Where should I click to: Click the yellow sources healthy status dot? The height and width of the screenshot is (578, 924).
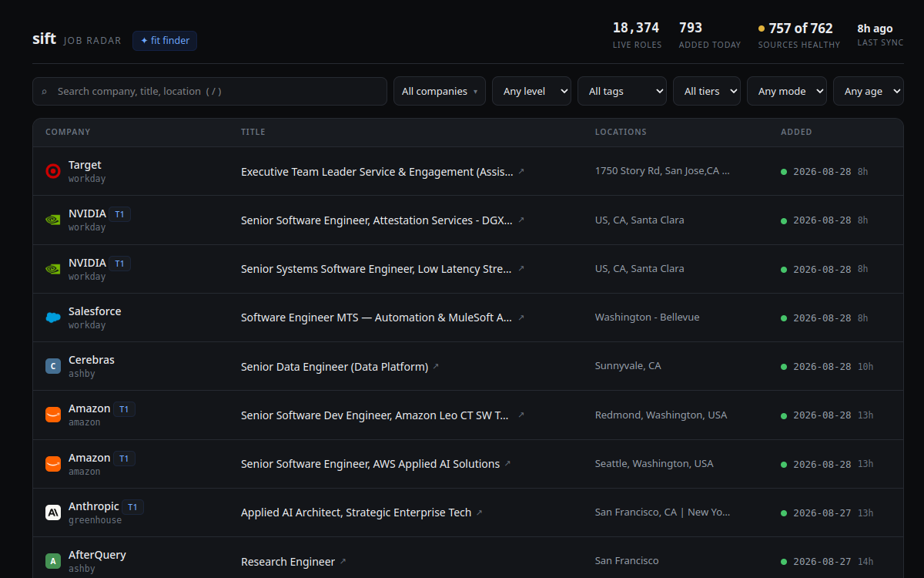pos(762,29)
